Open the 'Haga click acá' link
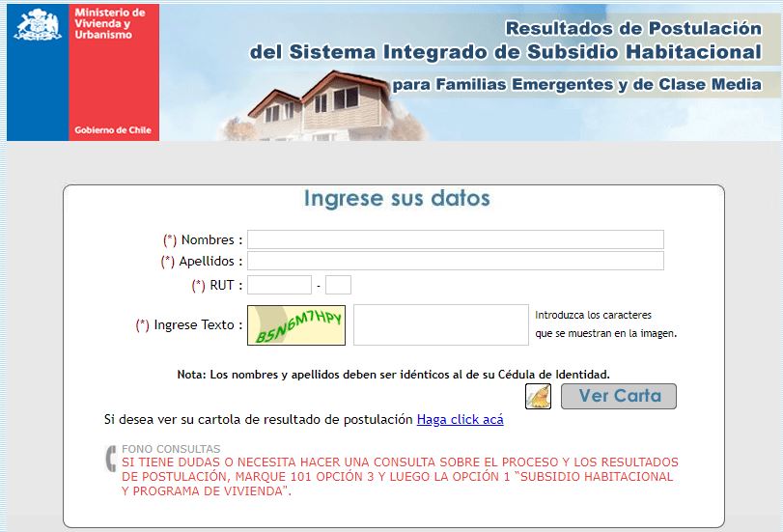This screenshot has height=532, width=783. pyautogui.click(x=460, y=419)
